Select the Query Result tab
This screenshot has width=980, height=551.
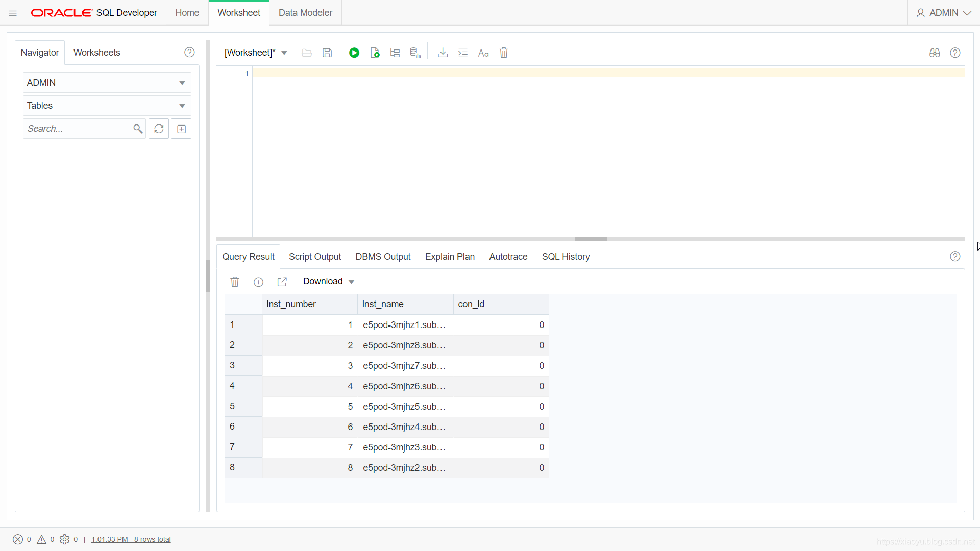pyautogui.click(x=249, y=256)
